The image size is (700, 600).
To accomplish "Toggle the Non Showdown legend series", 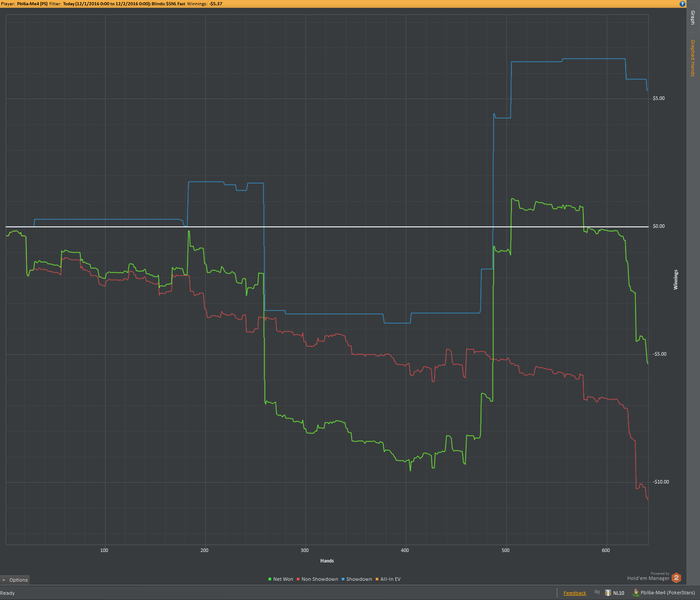I will 317,579.
